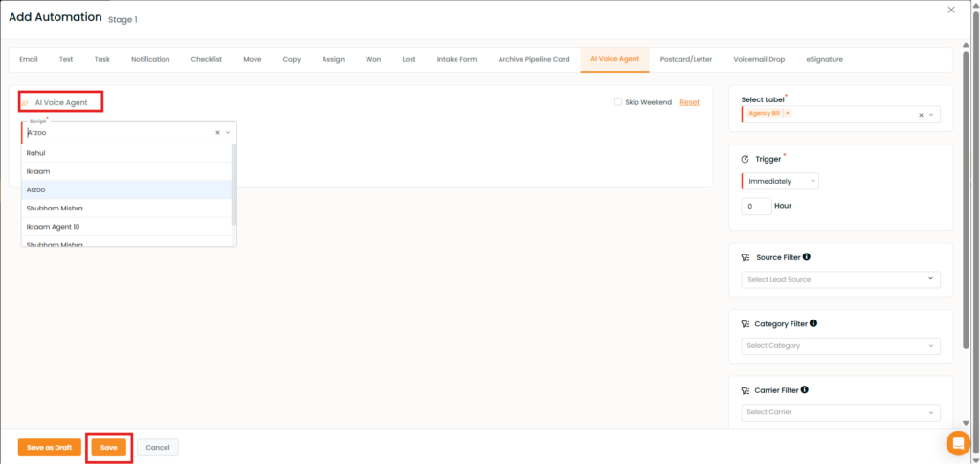
Task: Choose Rahul from the script list
Action: pyautogui.click(x=36, y=153)
